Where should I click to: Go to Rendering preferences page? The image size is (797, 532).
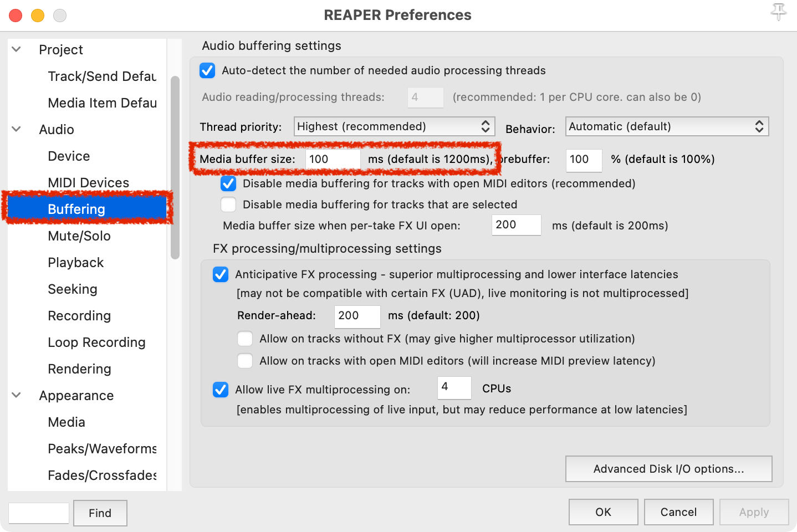(79, 369)
